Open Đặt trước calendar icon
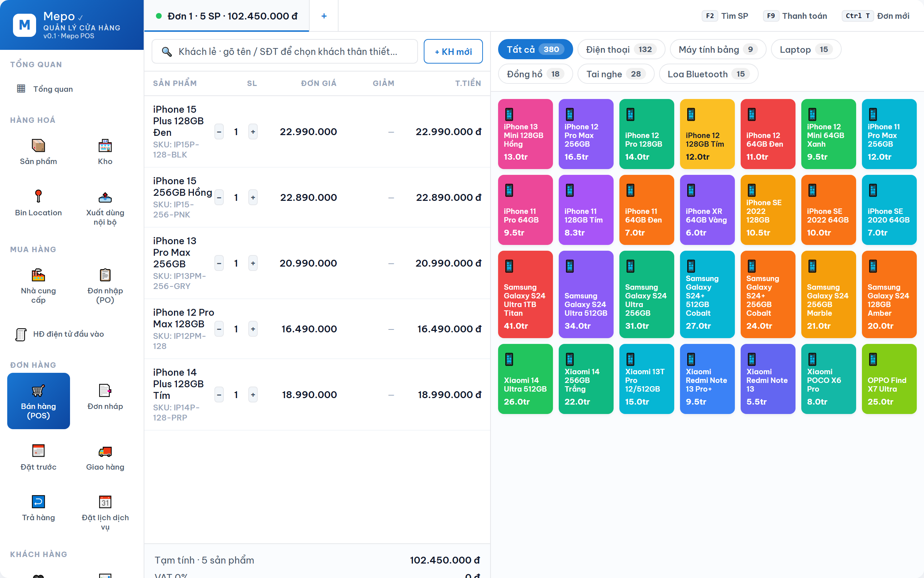This screenshot has height=578, width=924. coord(38,451)
